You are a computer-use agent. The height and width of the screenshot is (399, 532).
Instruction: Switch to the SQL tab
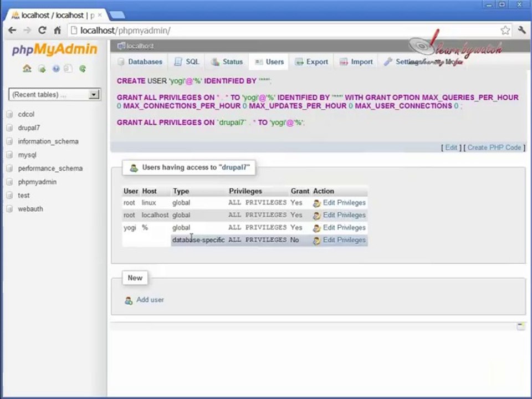(186, 62)
